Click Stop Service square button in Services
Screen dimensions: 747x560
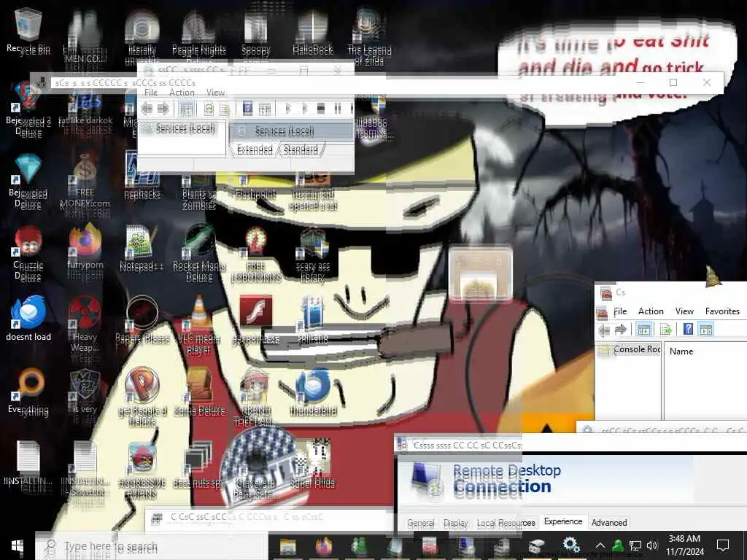(x=321, y=109)
